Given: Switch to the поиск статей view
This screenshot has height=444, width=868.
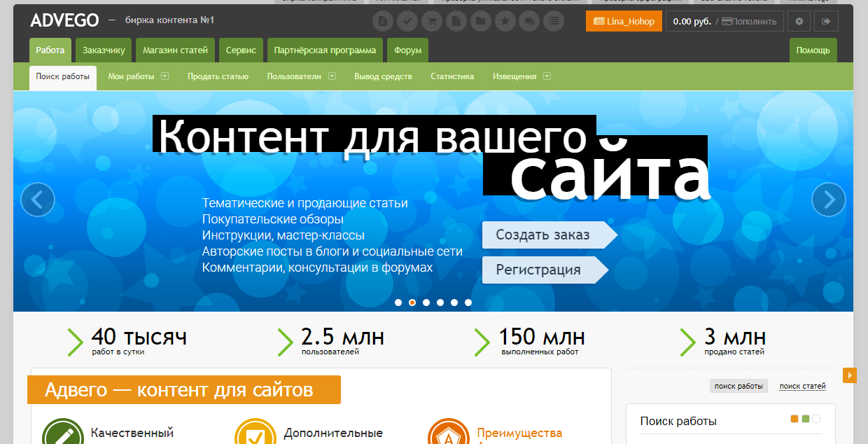Looking at the screenshot, I should tap(802, 386).
